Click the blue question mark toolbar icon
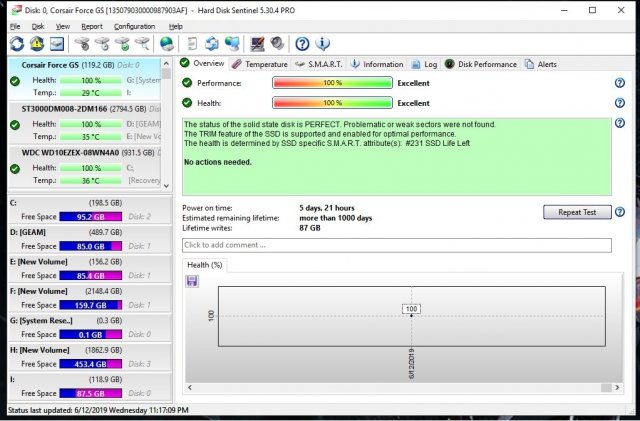 point(302,44)
